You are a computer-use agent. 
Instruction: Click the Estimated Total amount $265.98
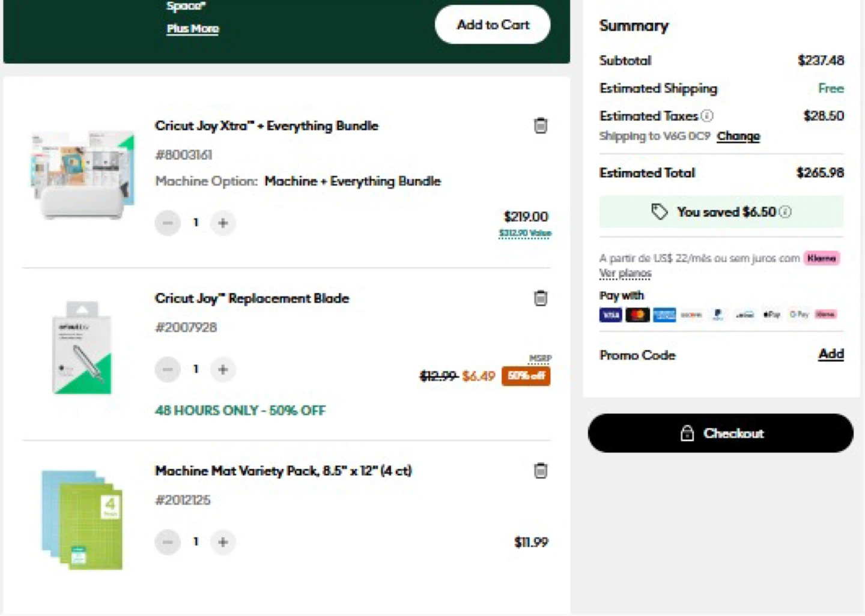820,173
